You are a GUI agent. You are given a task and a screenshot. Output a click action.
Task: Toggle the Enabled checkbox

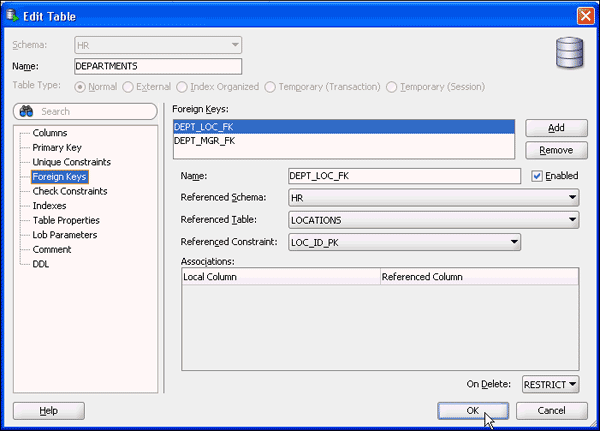537,176
